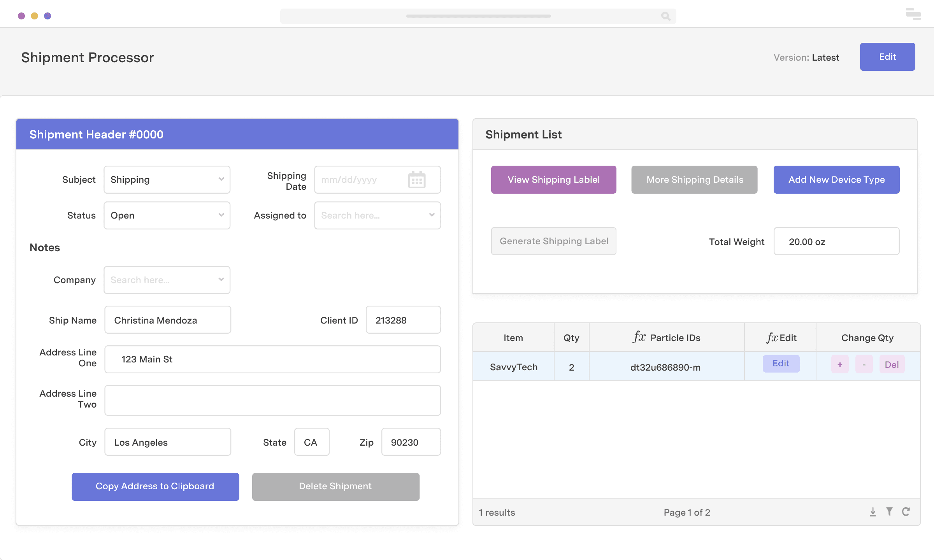Open the table filter icon
This screenshot has width=934, height=560.
click(890, 511)
